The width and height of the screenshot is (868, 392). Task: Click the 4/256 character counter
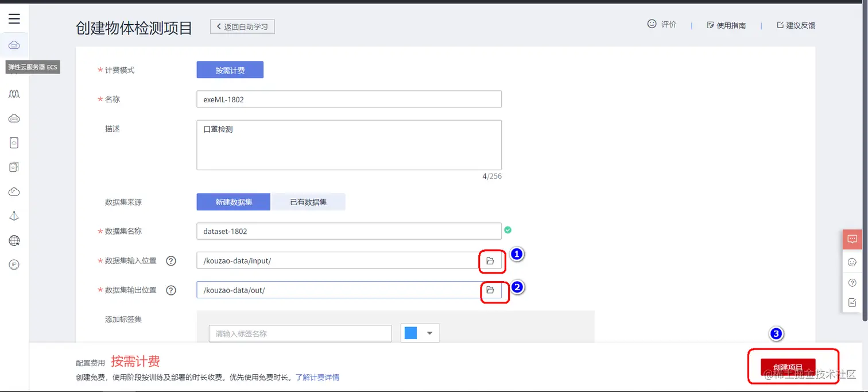tap(492, 176)
